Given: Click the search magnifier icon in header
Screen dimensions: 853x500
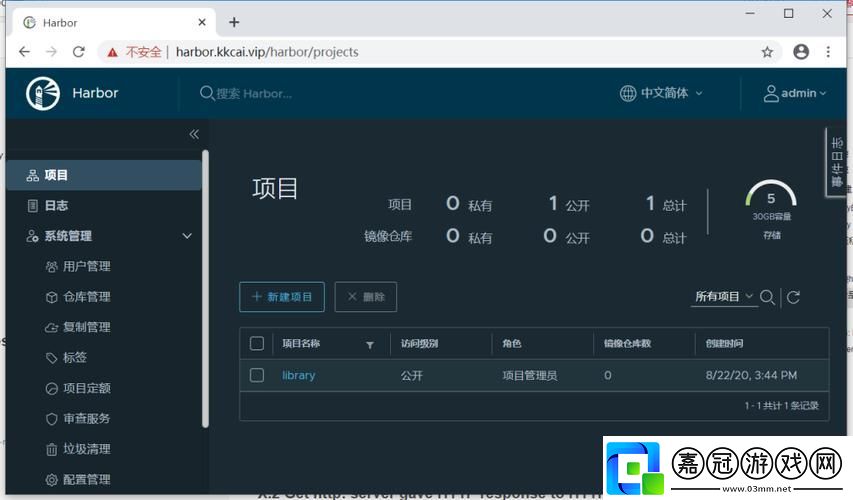Looking at the screenshot, I should pyautogui.click(x=206, y=93).
